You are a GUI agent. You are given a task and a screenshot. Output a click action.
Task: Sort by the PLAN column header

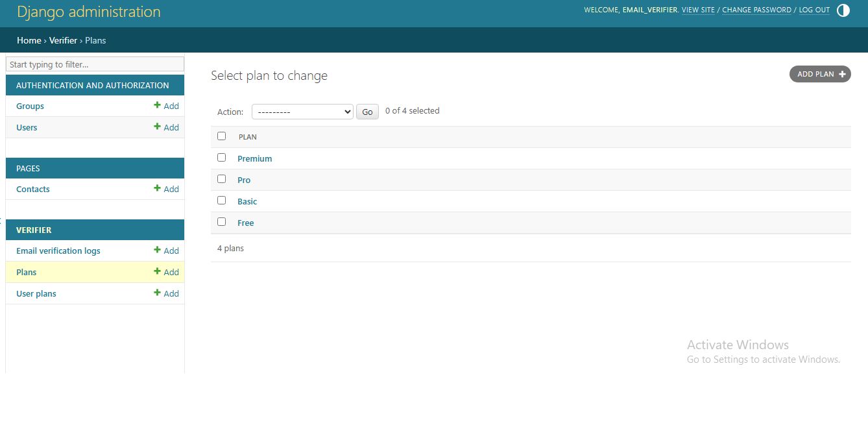point(248,137)
